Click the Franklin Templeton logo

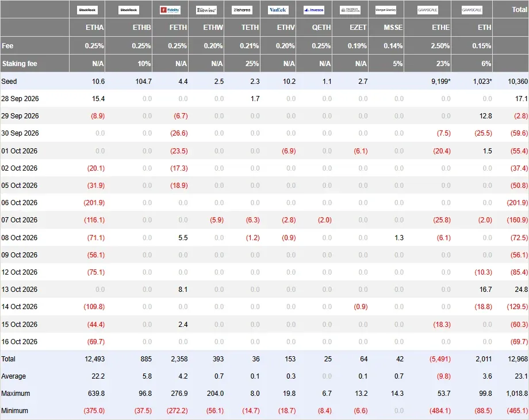point(350,10)
